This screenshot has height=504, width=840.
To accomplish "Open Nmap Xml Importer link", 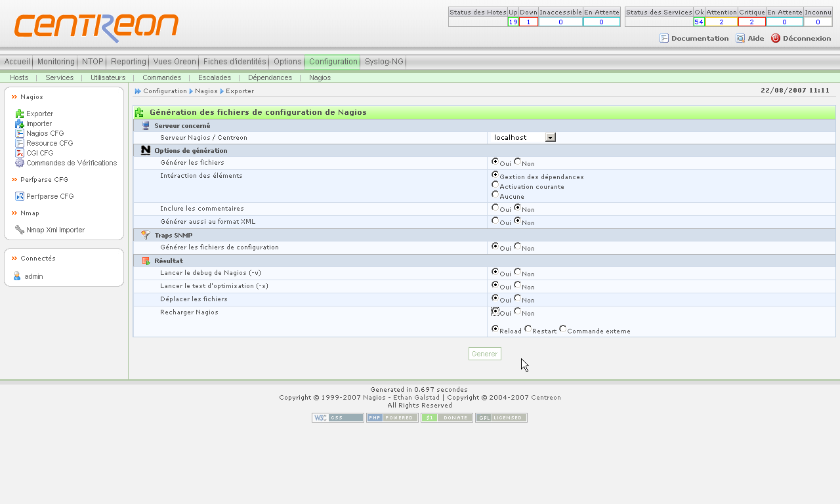I will [55, 230].
